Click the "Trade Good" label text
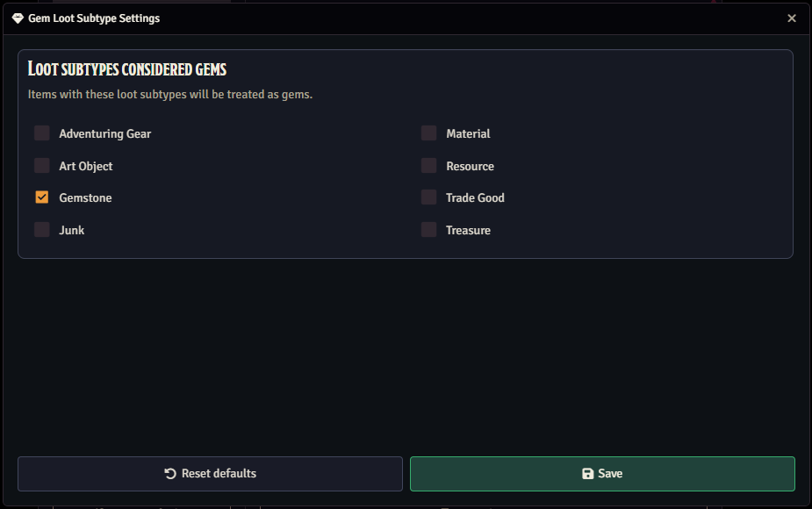812x509 pixels. pos(475,198)
